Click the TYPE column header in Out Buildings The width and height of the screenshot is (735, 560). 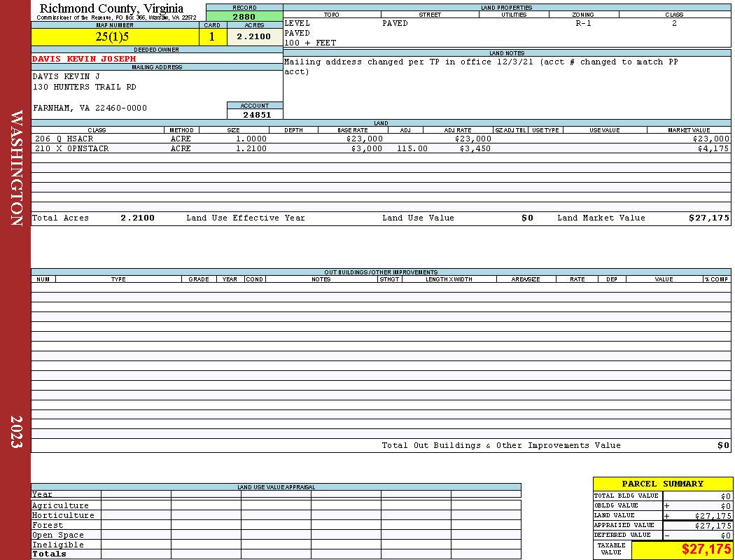coord(118,279)
